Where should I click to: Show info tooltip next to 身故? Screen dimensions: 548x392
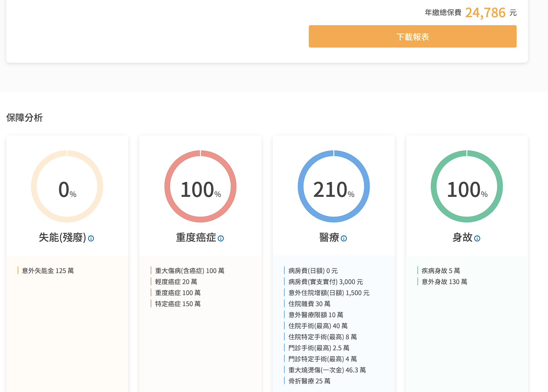[x=477, y=238]
